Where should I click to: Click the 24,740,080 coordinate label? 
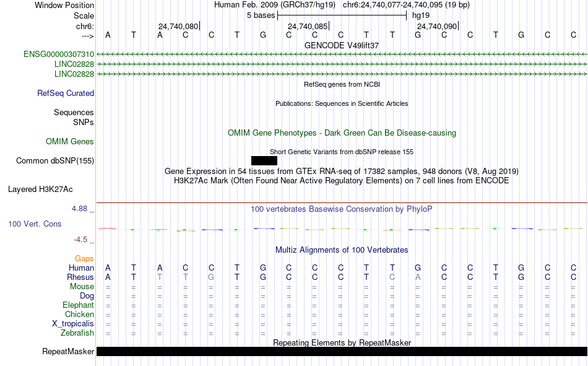pos(178,26)
